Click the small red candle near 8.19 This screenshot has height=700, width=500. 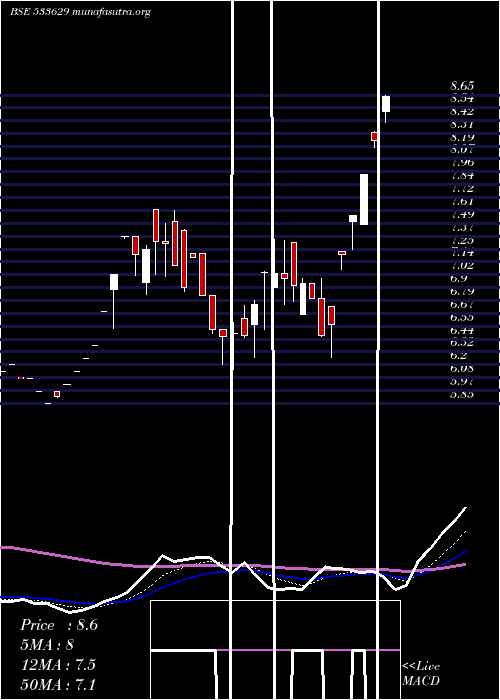[375, 137]
